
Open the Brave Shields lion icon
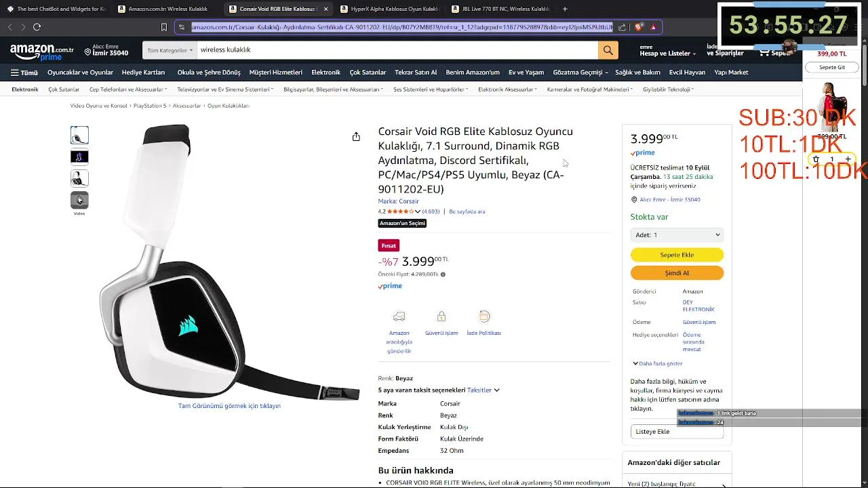[x=639, y=27]
